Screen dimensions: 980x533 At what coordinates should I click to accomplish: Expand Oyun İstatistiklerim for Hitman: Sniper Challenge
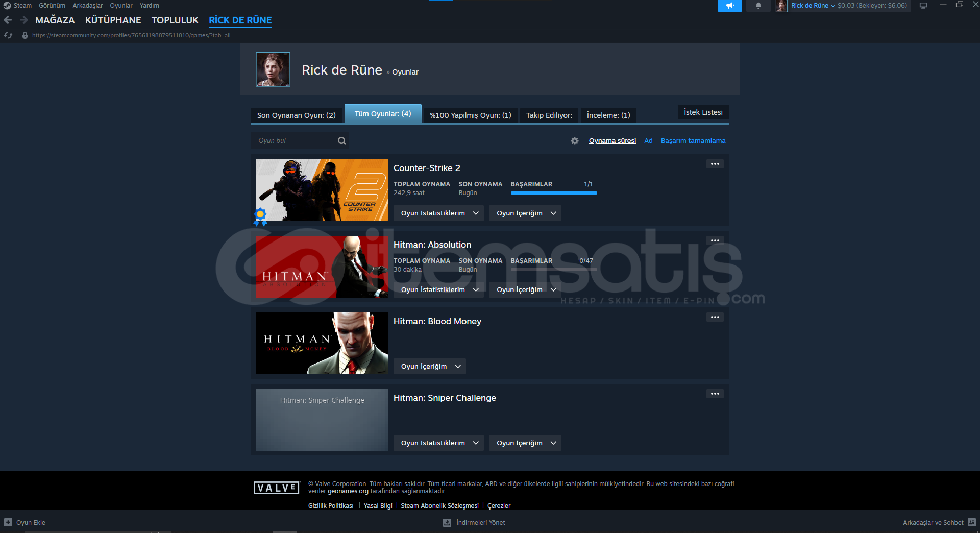[439, 443]
